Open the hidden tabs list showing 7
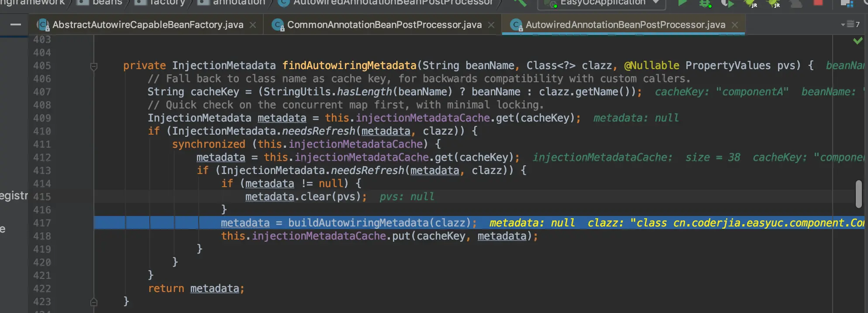 point(851,24)
